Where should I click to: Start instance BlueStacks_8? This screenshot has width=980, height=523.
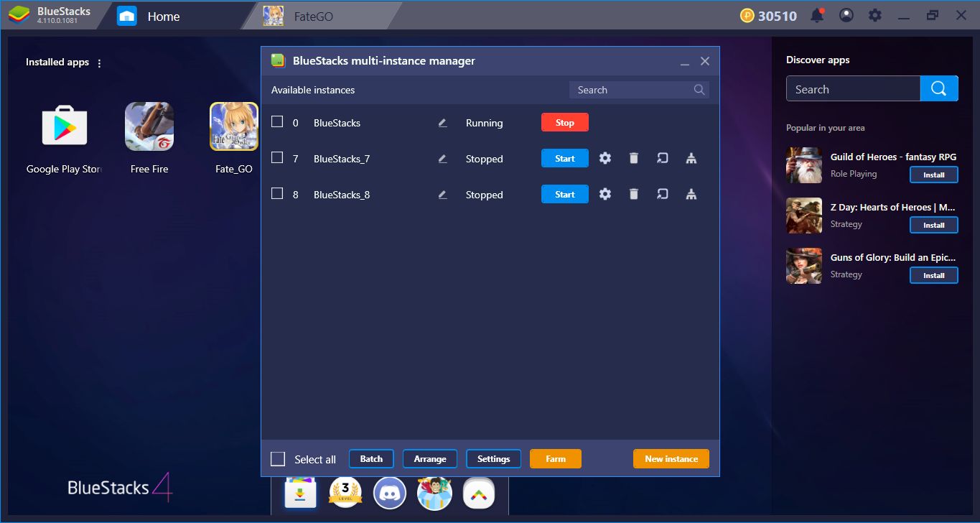(x=565, y=195)
